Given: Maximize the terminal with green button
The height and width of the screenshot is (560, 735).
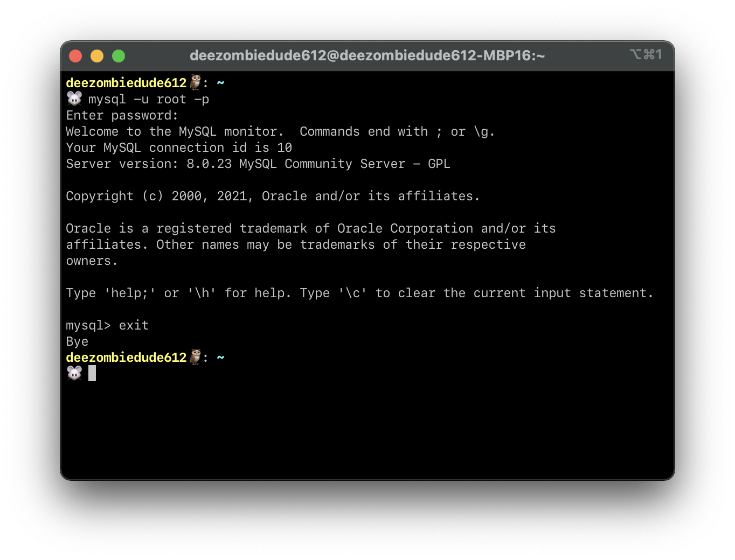Looking at the screenshot, I should click(119, 56).
